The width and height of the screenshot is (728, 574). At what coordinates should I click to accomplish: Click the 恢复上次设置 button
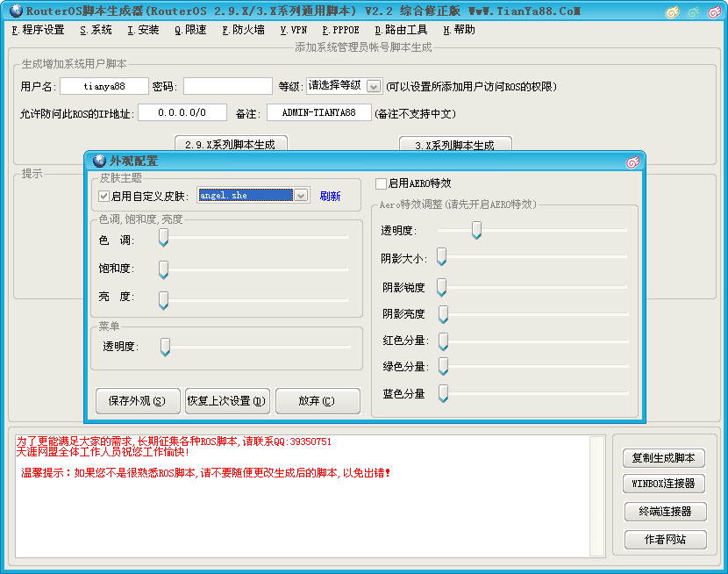[x=227, y=401]
